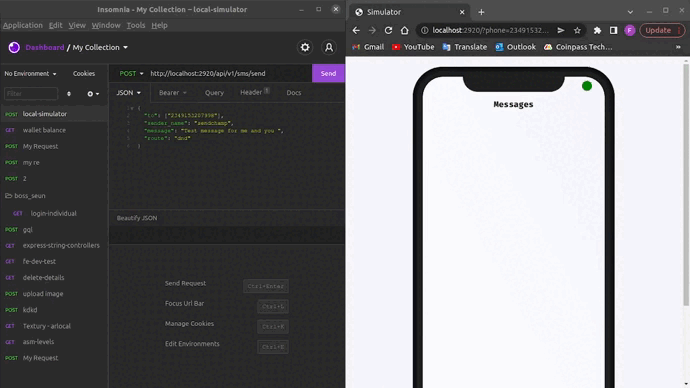690x388 pixels.
Task: Bookmark this page with star icon
Action: (577, 30)
